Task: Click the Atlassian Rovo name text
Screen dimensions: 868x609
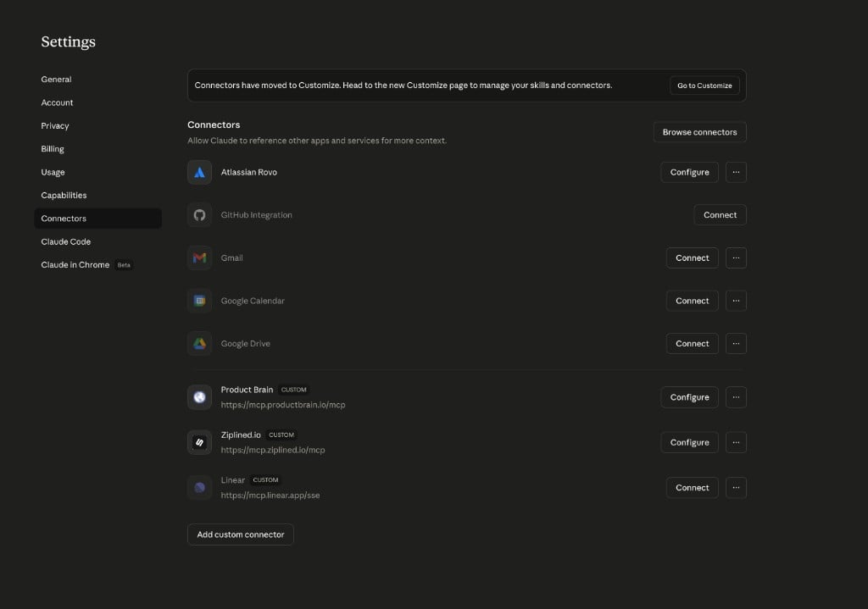Action: (x=248, y=172)
